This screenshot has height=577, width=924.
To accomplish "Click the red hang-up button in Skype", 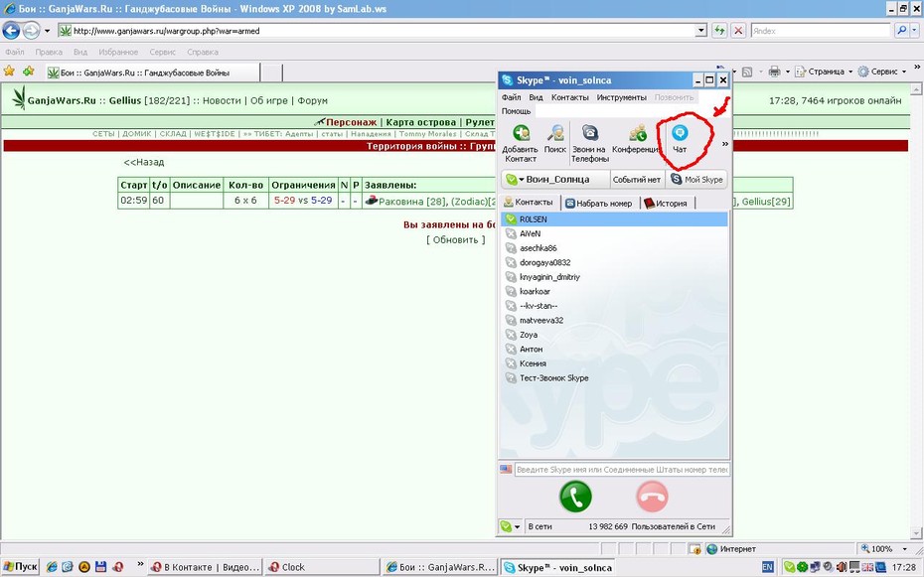I will click(652, 497).
